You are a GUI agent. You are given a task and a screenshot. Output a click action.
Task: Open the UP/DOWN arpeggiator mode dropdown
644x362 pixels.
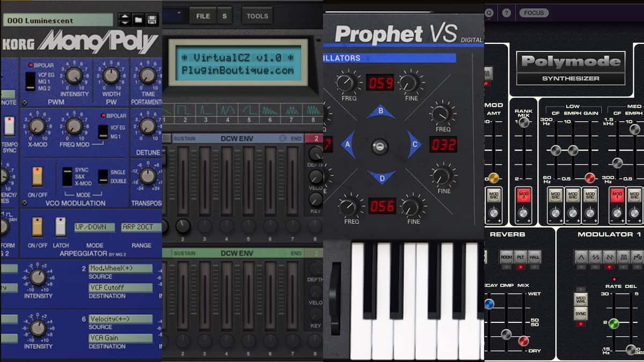tap(94, 227)
